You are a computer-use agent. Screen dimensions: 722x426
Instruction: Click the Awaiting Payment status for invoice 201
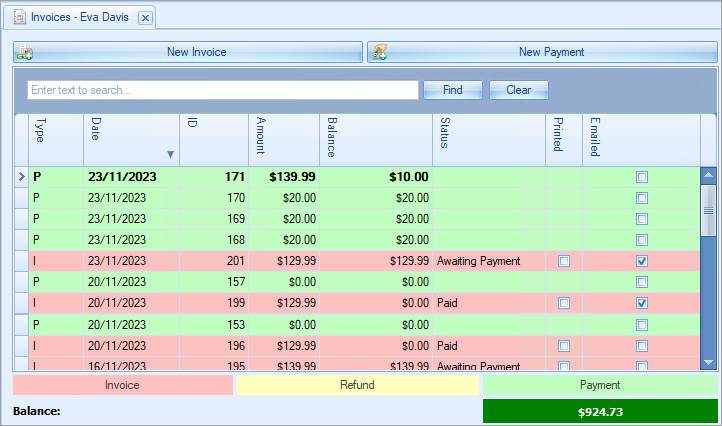(x=478, y=261)
